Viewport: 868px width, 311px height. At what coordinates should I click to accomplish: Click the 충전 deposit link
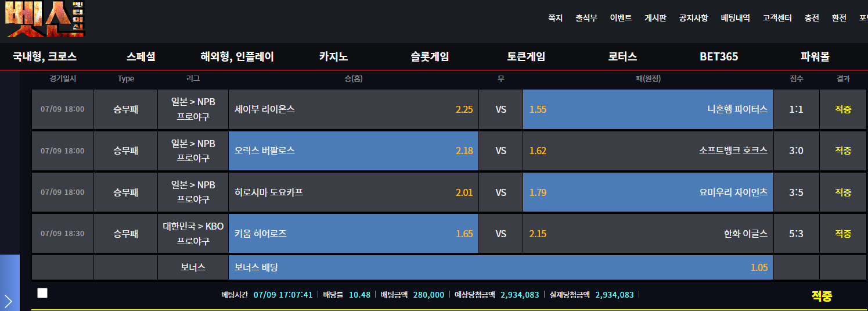(x=812, y=18)
